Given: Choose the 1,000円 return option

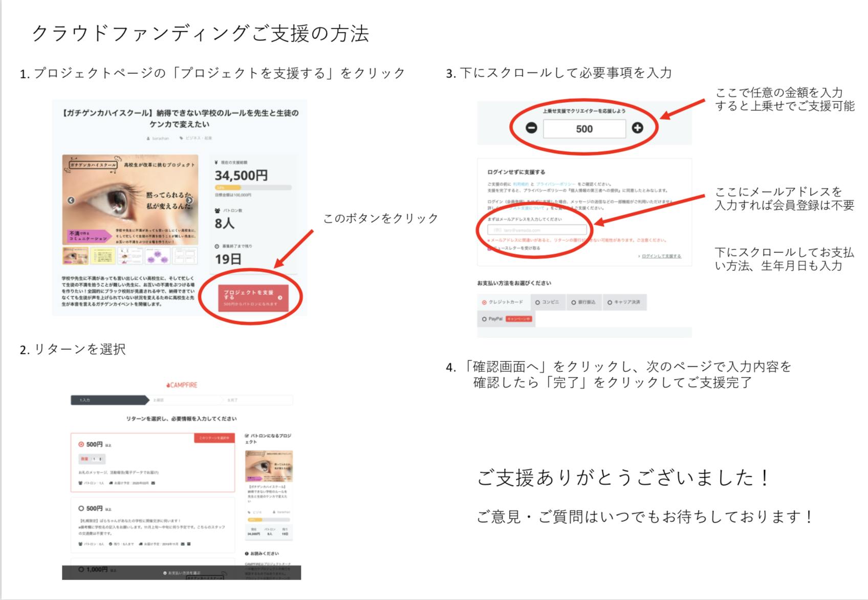Looking at the screenshot, I should (81, 569).
